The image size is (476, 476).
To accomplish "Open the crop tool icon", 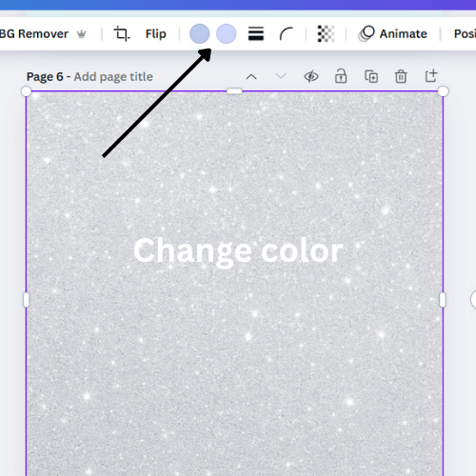I will coord(122,33).
